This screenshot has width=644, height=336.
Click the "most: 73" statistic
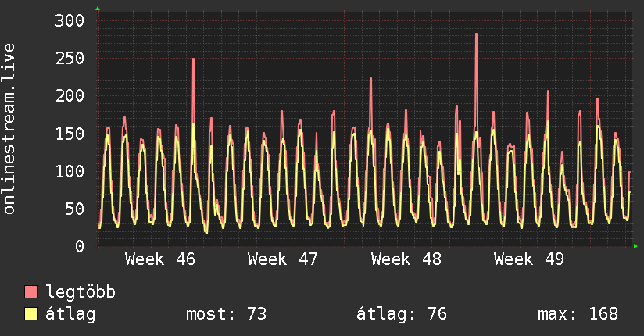226,314
